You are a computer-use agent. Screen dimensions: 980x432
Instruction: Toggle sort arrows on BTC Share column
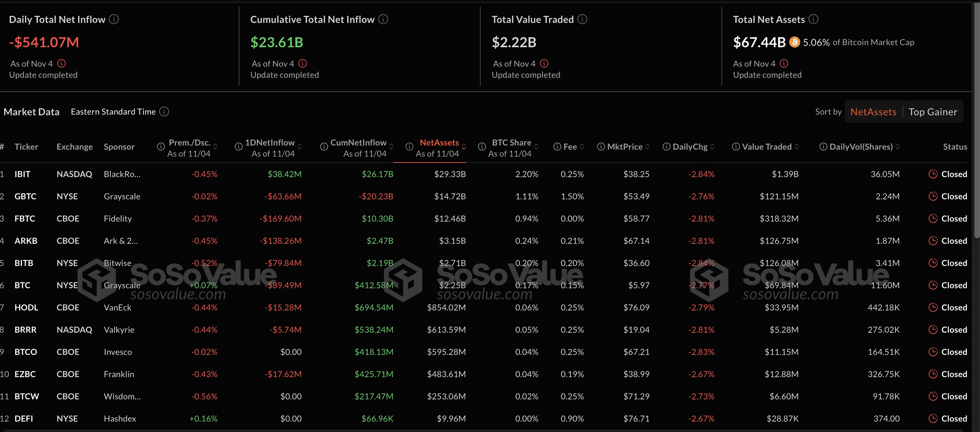pyautogui.click(x=536, y=147)
